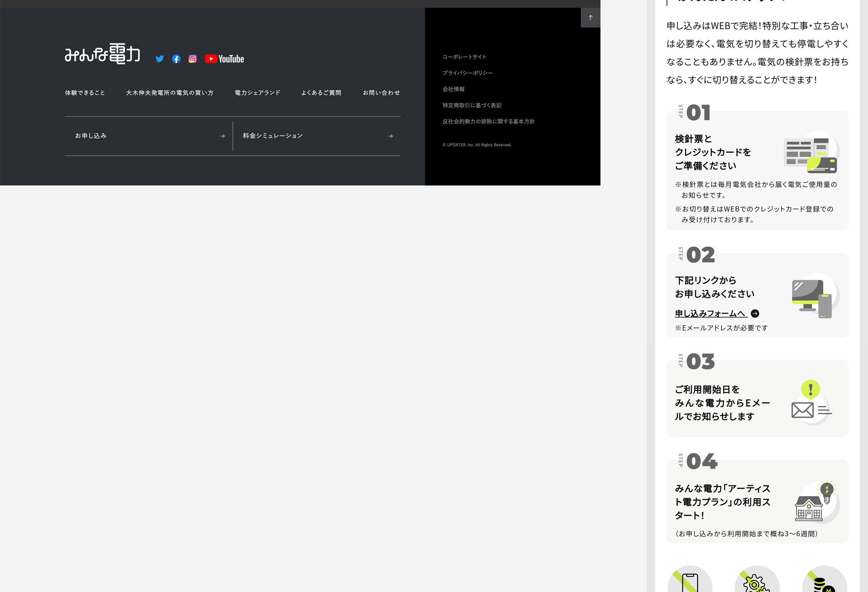Open the Instagram icon in the footer
Viewport: 868px width, 592px height.
pos(193,59)
